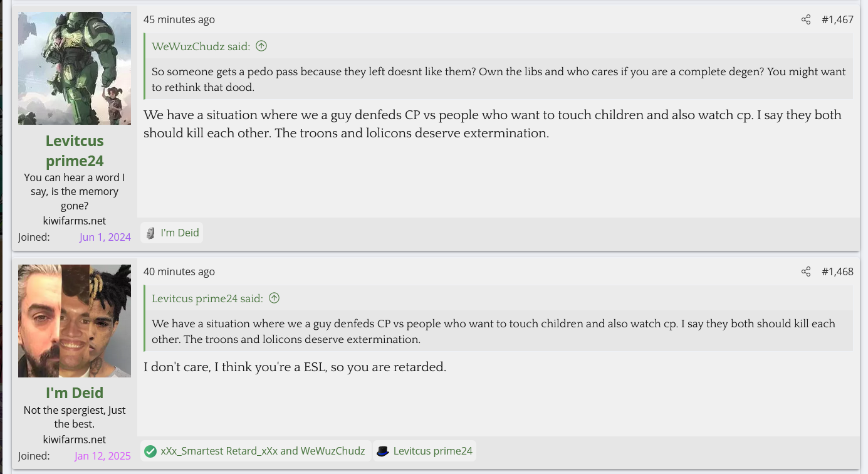
Task: Click the split-face collage avatar
Action: (75, 321)
